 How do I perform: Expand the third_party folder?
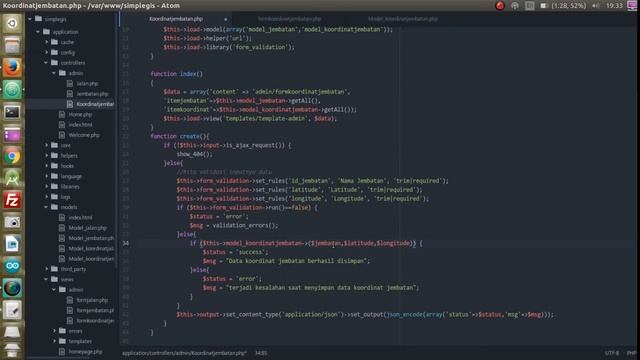pyautogui.click(x=46, y=269)
